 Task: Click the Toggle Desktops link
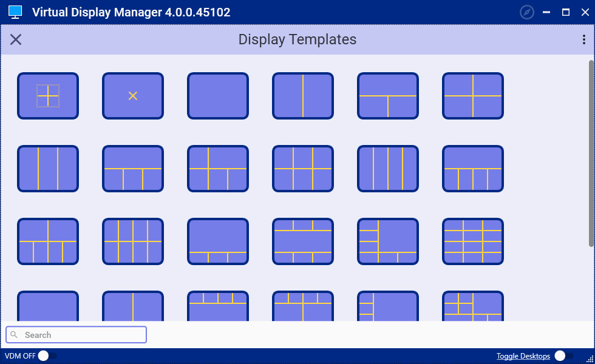click(x=523, y=356)
